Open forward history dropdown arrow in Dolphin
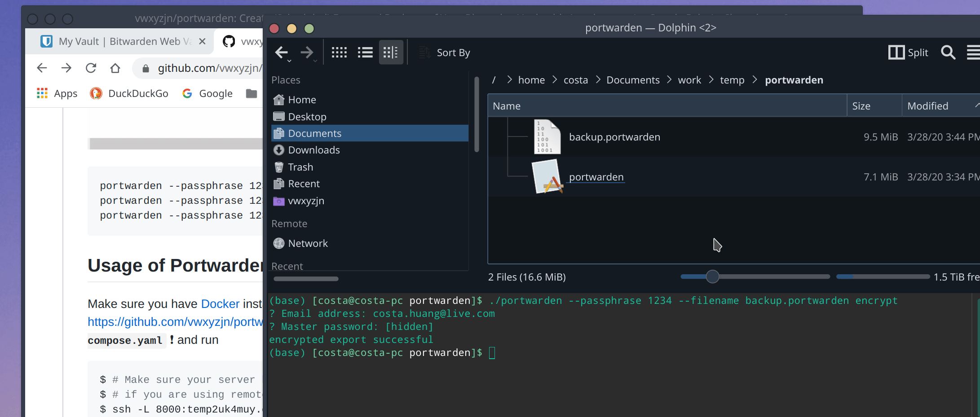The image size is (980, 417). tap(315, 61)
